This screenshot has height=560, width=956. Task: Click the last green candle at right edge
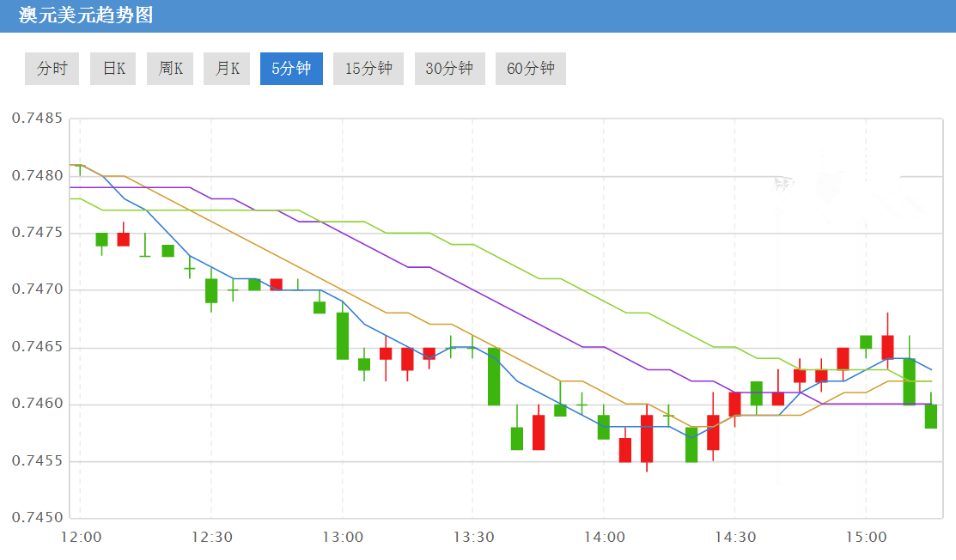(x=931, y=416)
